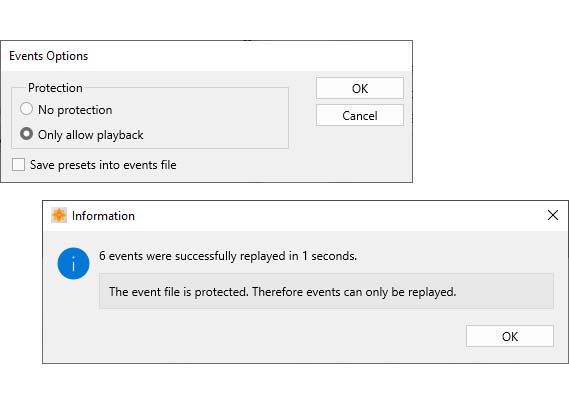The height and width of the screenshot is (404, 569).
Task: Click the blue information circle icon
Action: 73,264
